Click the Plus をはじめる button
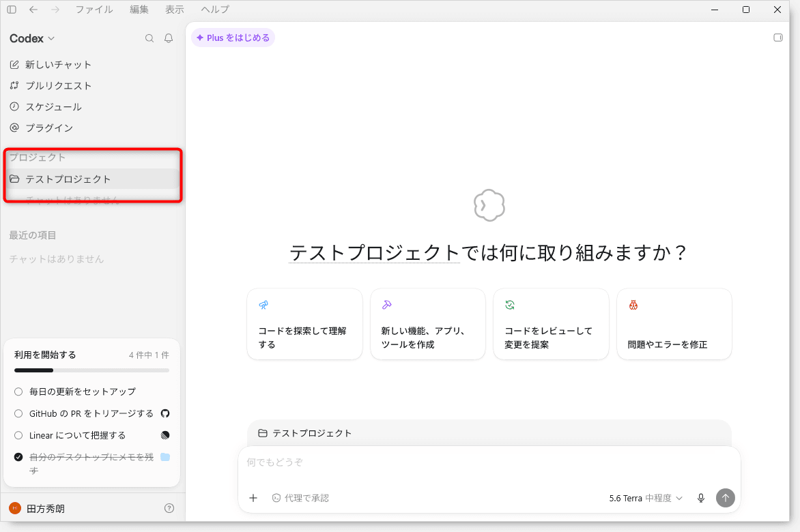This screenshot has width=800, height=532. 233,38
